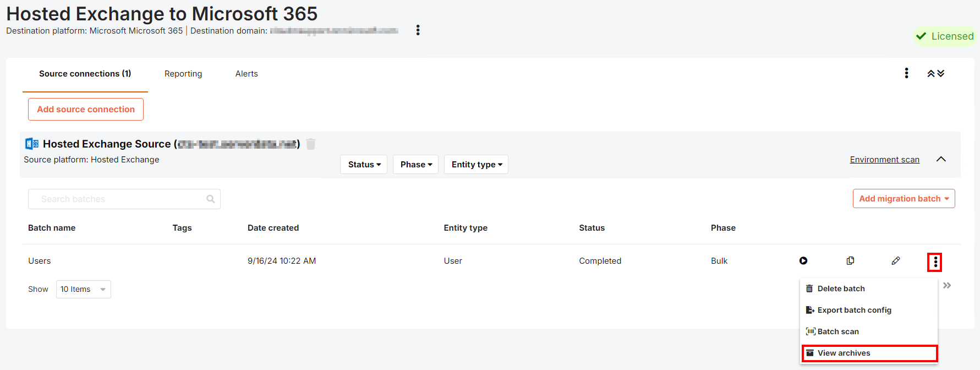The image size is (980, 370).
Task: Click Add source connection button
Action: (x=86, y=110)
